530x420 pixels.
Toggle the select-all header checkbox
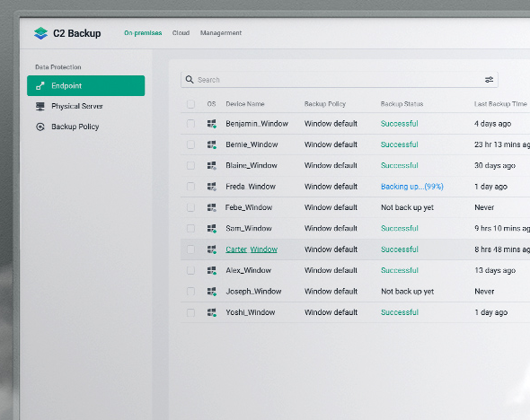point(190,104)
